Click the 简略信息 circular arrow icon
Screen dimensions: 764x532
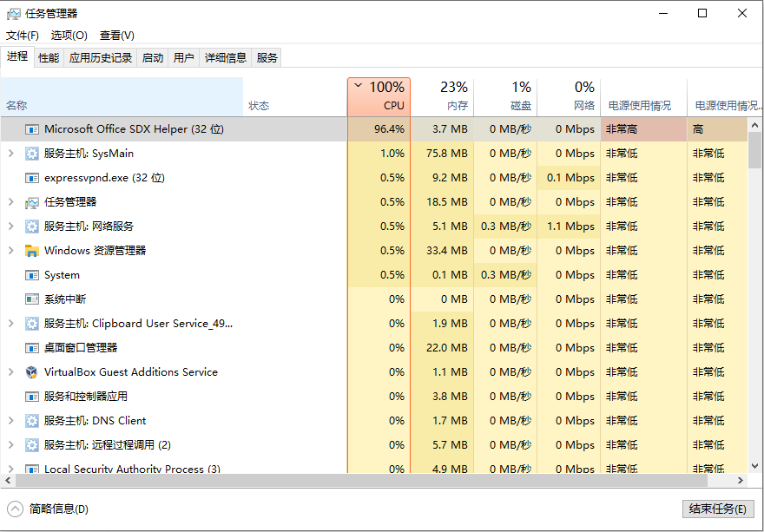(x=15, y=509)
